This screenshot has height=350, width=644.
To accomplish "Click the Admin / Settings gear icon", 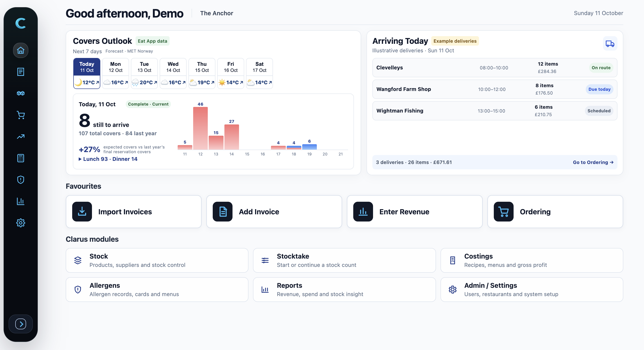I will [452, 290].
